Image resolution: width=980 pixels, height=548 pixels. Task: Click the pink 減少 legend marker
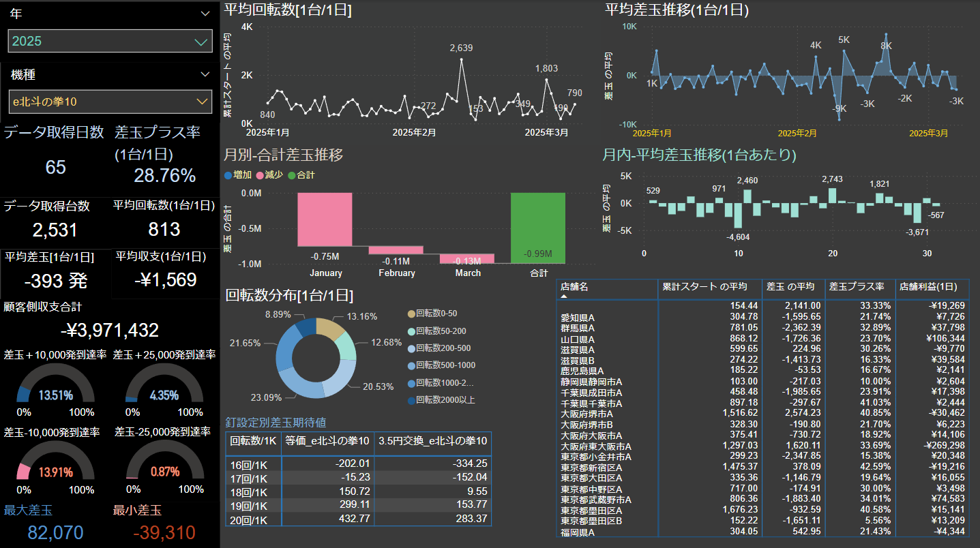point(260,175)
